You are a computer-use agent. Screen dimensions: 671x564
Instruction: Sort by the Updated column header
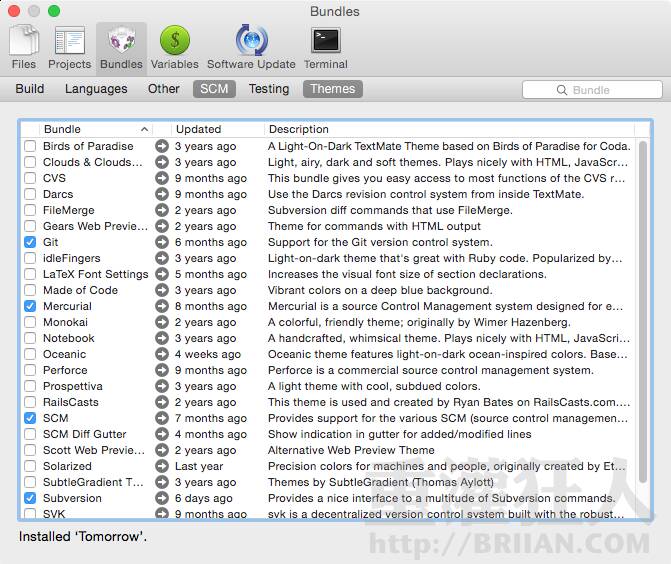pyautogui.click(x=217, y=129)
